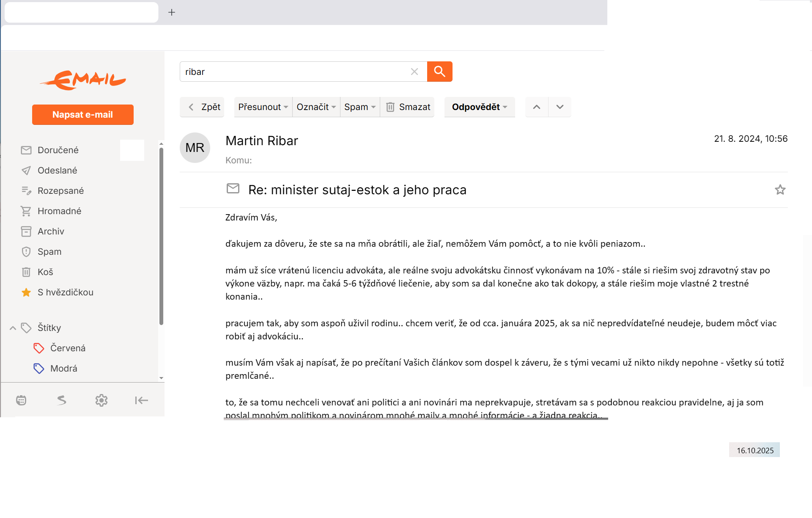
Task: Open the calendar icon in bottom bar
Action: (21, 400)
